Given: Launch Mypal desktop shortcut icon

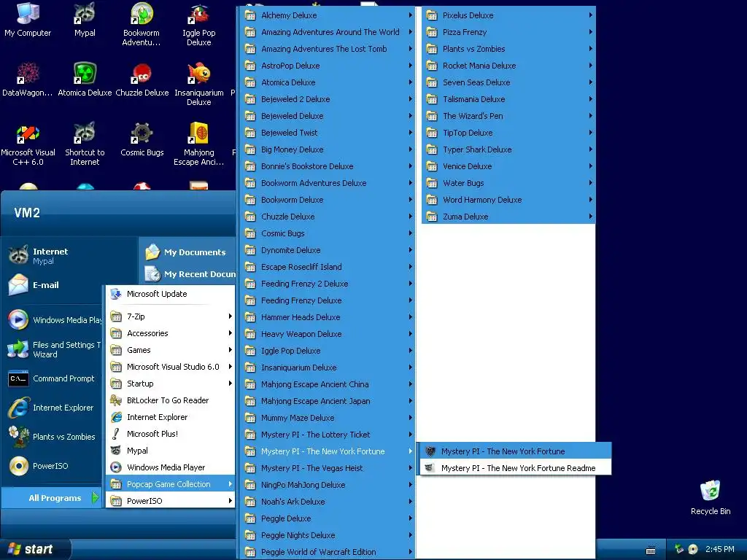Looking at the screenshot, I should tap(85, 20).
